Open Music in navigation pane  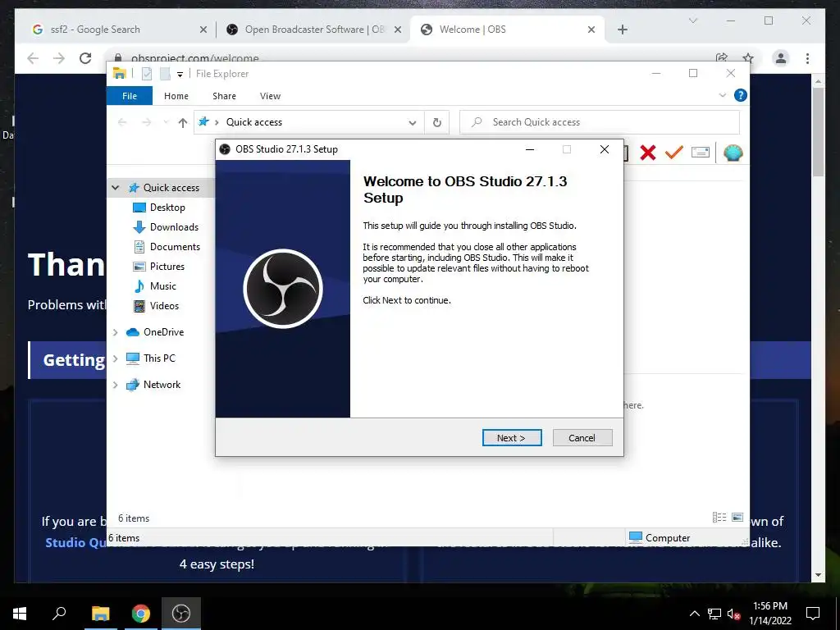click(x=163, y=286)
